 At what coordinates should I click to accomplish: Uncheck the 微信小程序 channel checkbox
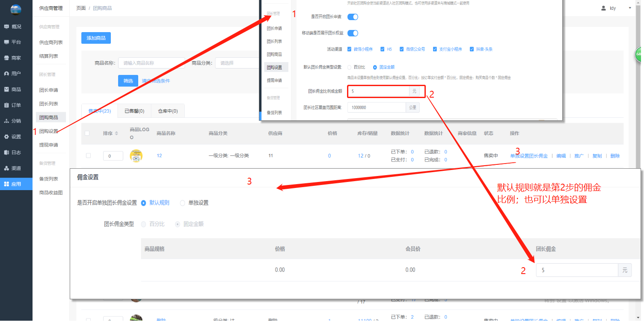350,49
